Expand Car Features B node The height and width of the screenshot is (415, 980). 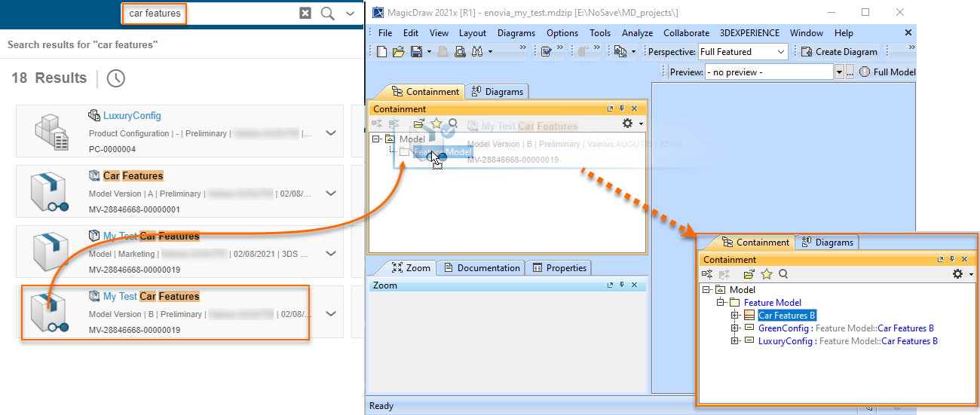tap(735, 315)
